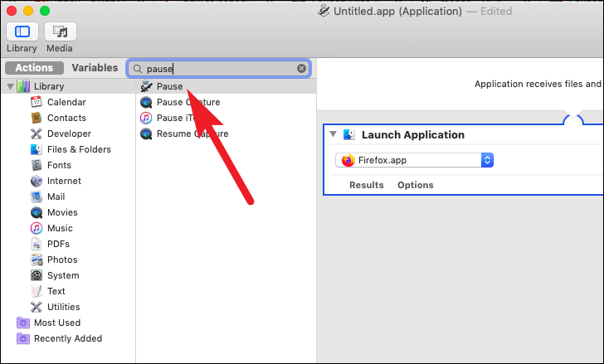Click the Resume Capture QuickTime icon
The image size is (604, 364).
[146, 133]
